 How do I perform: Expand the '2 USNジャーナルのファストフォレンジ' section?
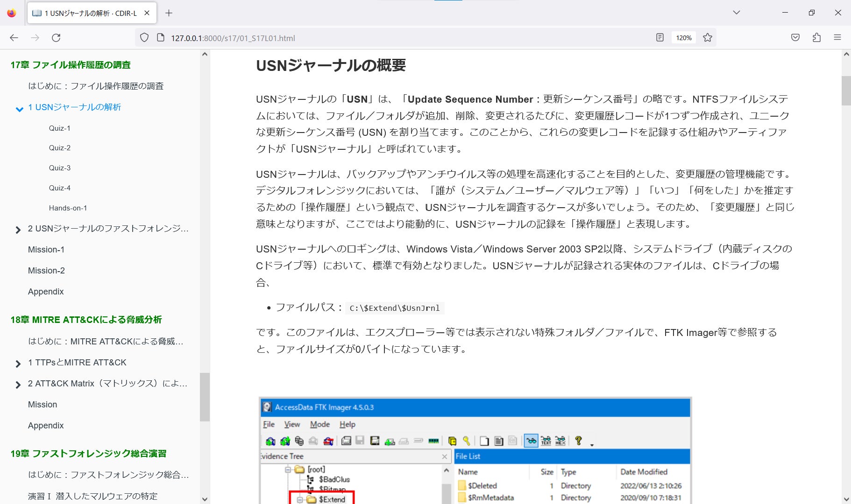[x=18, y=230]
